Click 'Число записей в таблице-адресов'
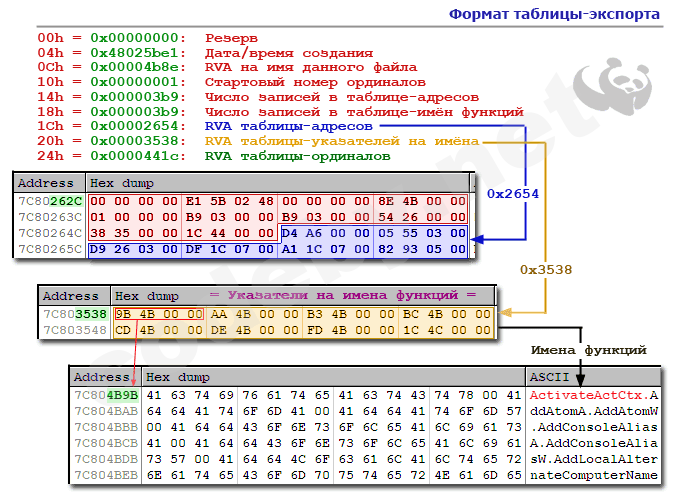Image resolution: width=678 pixels, height=499 pixels. coord(342,97)
